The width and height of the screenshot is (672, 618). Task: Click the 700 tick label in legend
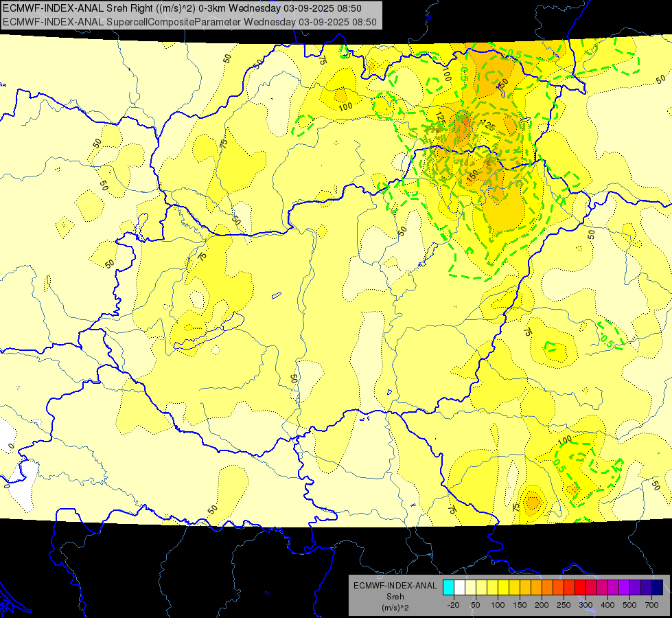pyautogui.click(x=652, y=605)
